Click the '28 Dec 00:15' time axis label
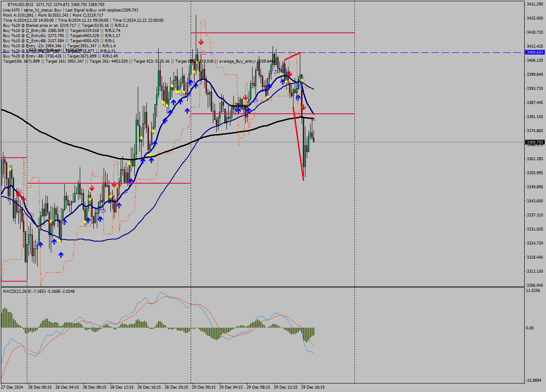The width and height of the screenshot is (546, 392). point(40,387)
